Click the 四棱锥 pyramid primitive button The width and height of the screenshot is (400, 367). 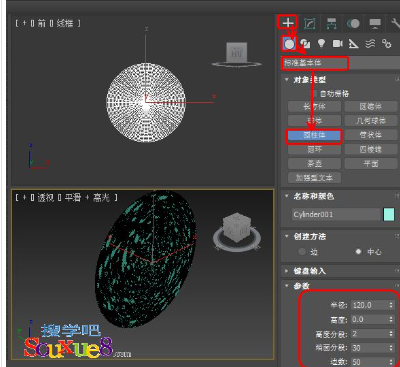click(x=371, y=149)
